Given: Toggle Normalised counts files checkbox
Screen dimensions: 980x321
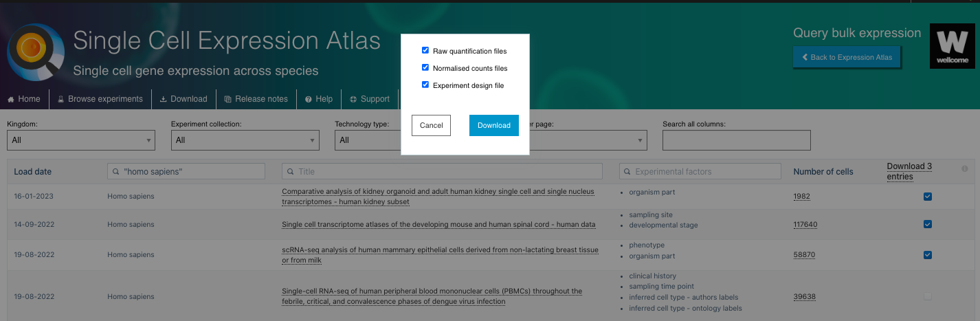Looking at the screenshot, I should (425, 68).
